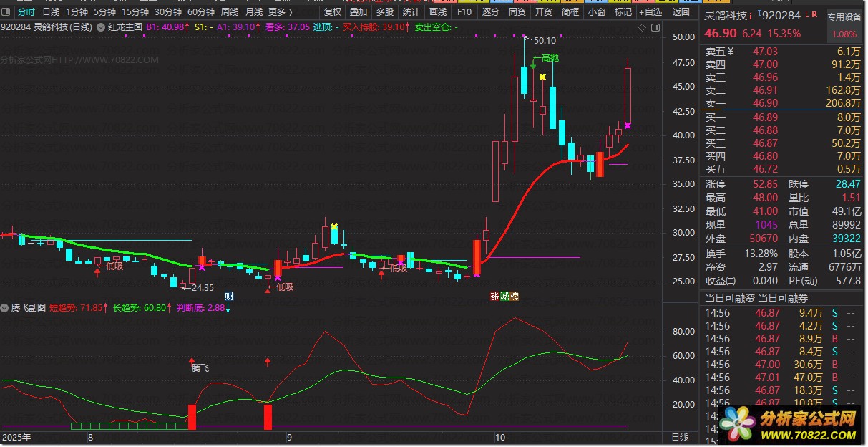The width and height of the screenshot is (868, 447).
Task: Click the 返回 back button
Action: (681, 12)
